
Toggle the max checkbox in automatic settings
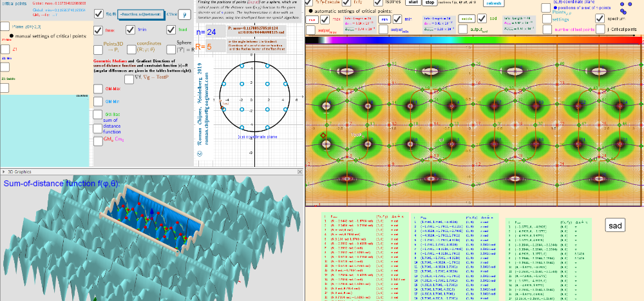click(x=325, y=19)
